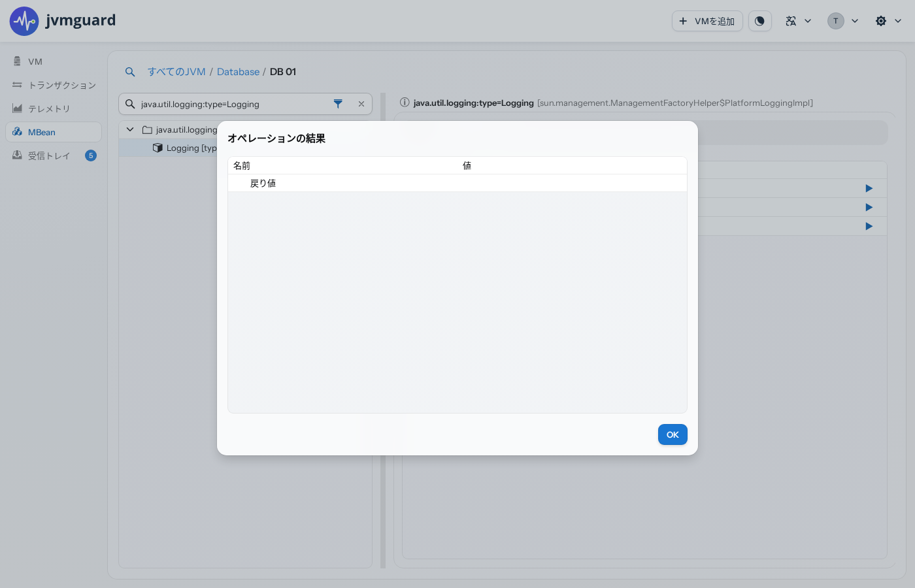Image resolution: width=915 pixels, height=588 pixels.
Task: Click the オペレーションの結果 dialog title
Action: click(276, 139)
